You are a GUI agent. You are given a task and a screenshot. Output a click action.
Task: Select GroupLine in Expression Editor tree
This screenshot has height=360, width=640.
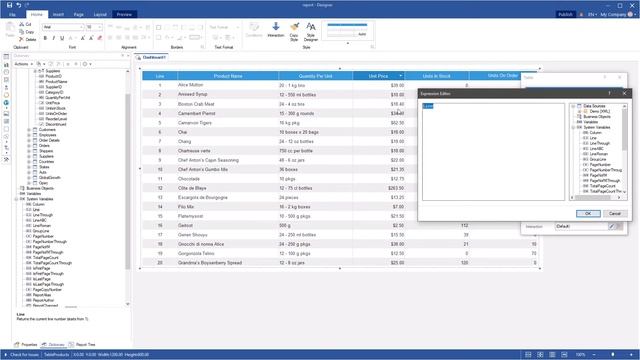(598, 159)
